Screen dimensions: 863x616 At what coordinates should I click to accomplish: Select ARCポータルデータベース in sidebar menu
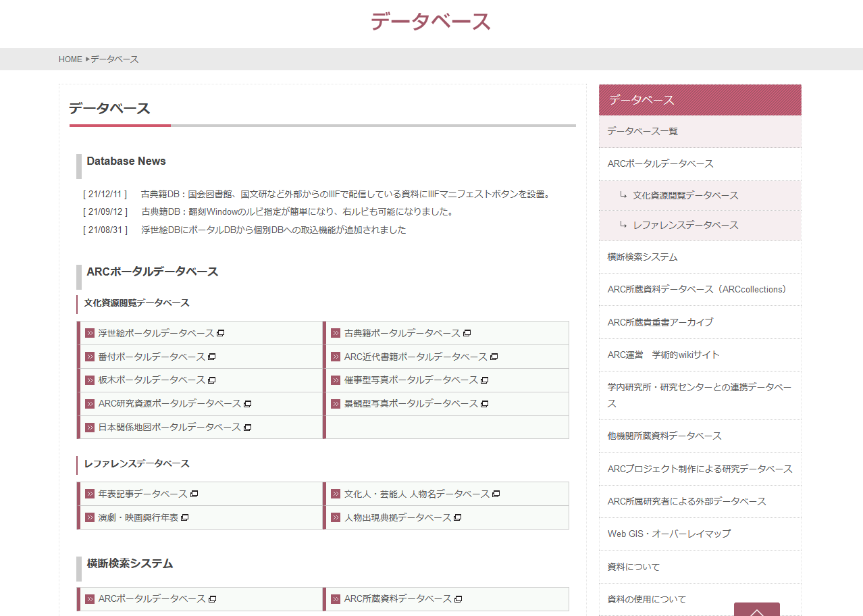pos(700,164)
